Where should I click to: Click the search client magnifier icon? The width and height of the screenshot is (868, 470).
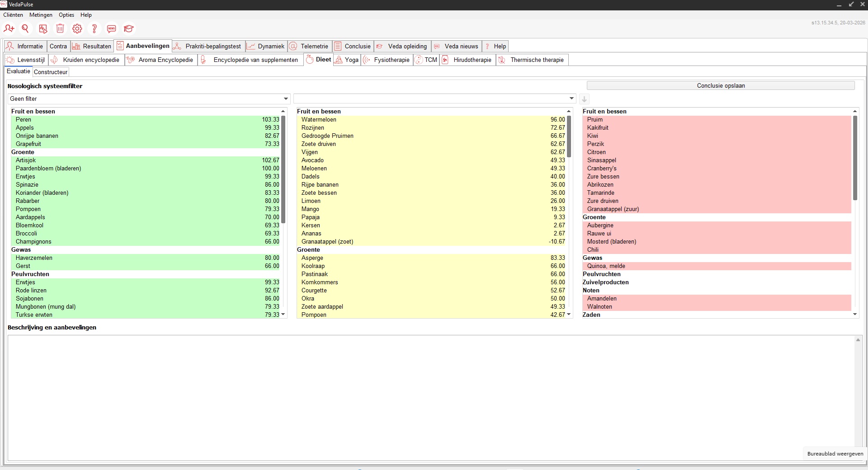(x=26, y=29)
